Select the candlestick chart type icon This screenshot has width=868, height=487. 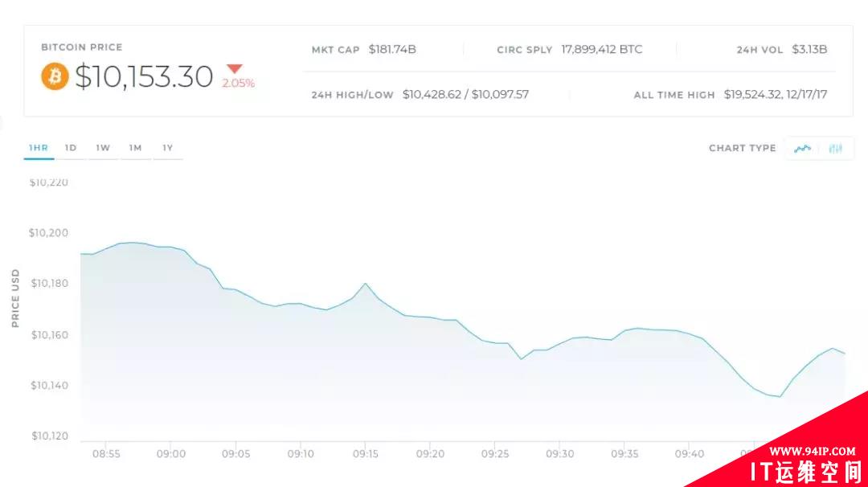835,149
